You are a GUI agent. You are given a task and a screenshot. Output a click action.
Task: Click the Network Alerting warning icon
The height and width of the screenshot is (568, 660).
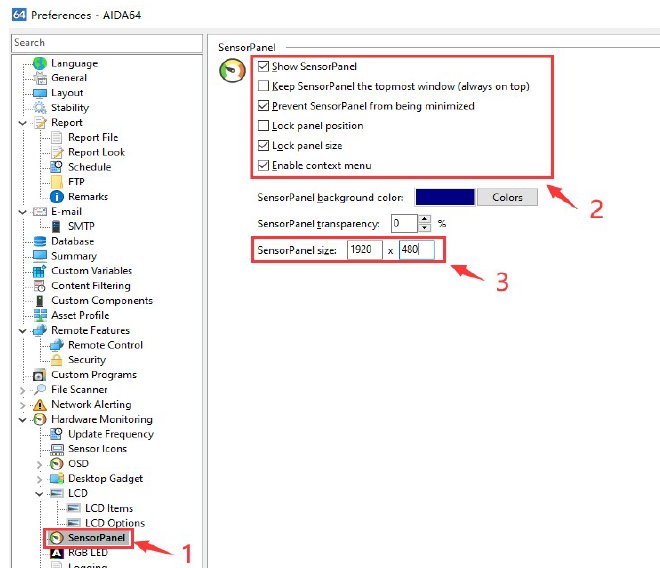point(40,405)
